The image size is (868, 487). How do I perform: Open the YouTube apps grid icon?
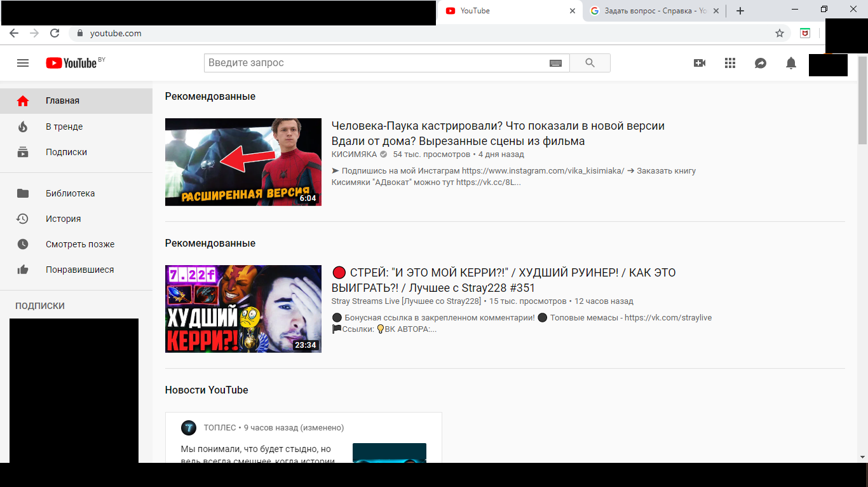click(730, 63)
